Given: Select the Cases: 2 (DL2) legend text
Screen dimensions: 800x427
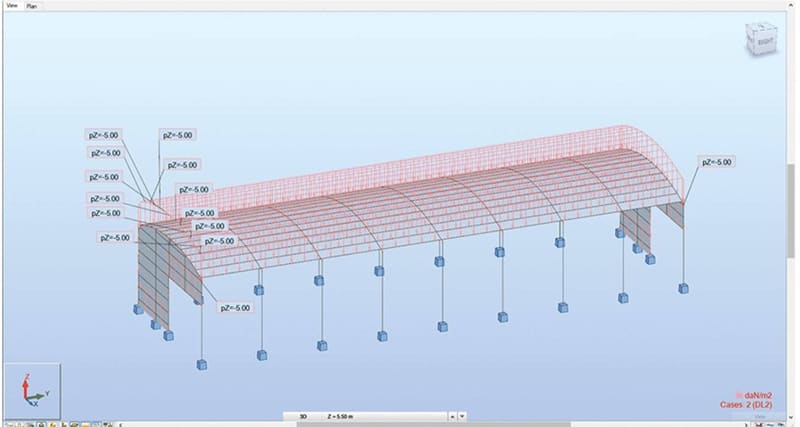Looking at the screenshot, I should pos(746,405).
